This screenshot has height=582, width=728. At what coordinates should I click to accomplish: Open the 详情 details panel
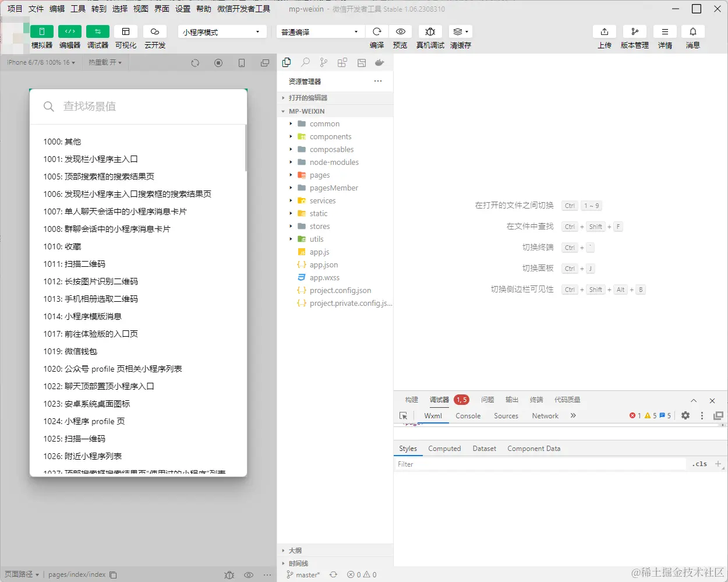pyautogui.click(x=665, y=31)
